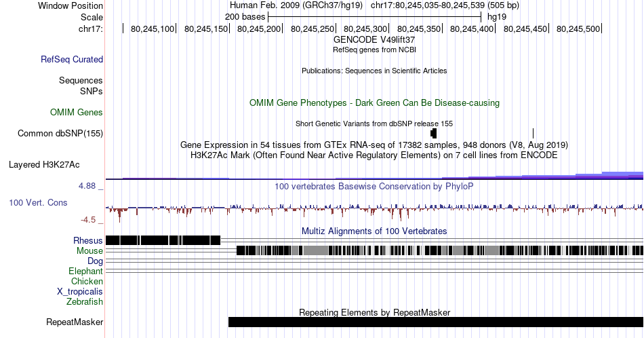Screen dimensions: 644x338
Task: Click the 80,245,400 ruler position
Action: click(x=472, y=29)
